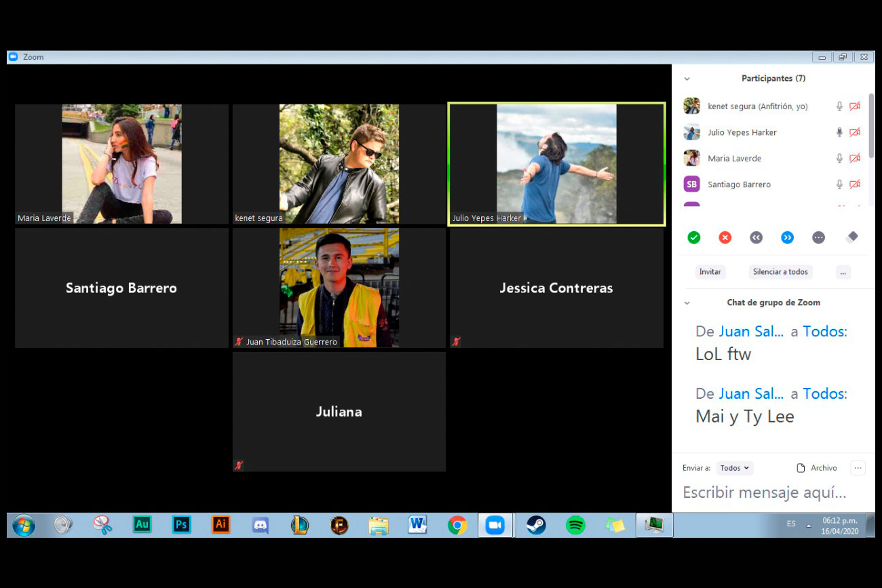Open the more reactions ellipsis icon
This screenshot has height=588, width=882.
pyautogui.click(x=818, y=237)
